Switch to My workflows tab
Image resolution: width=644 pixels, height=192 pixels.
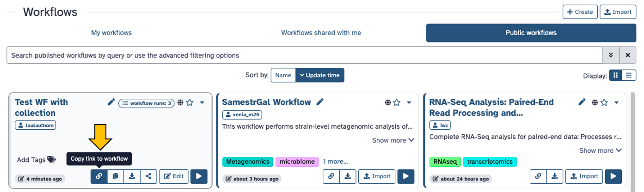coord(111,33)
